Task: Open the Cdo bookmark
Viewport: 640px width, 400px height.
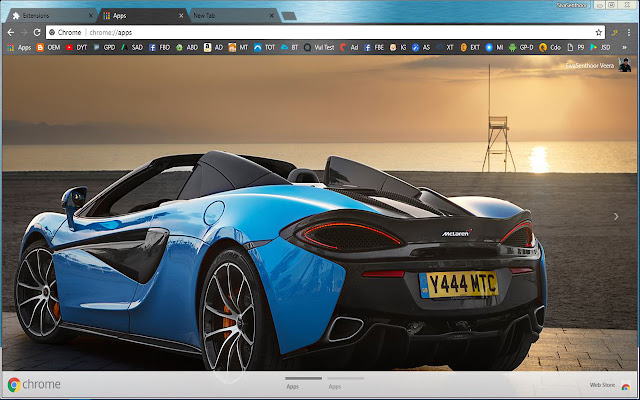Action: (x=550, y=47)
